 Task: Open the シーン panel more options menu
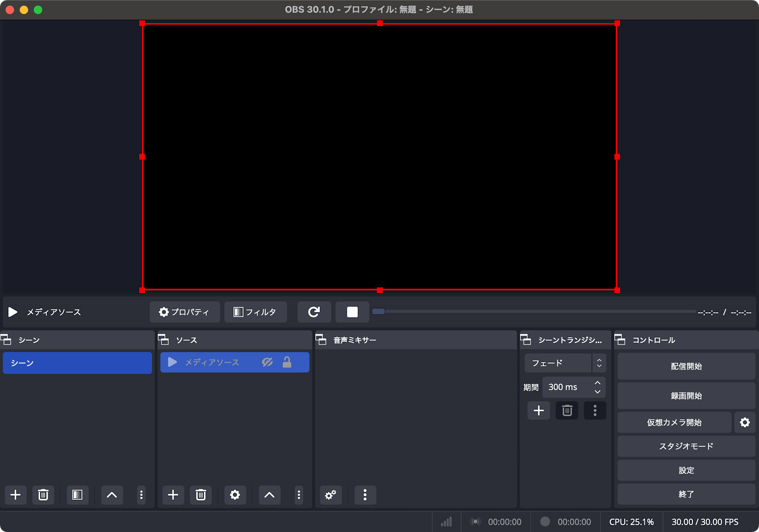[141, 495]
